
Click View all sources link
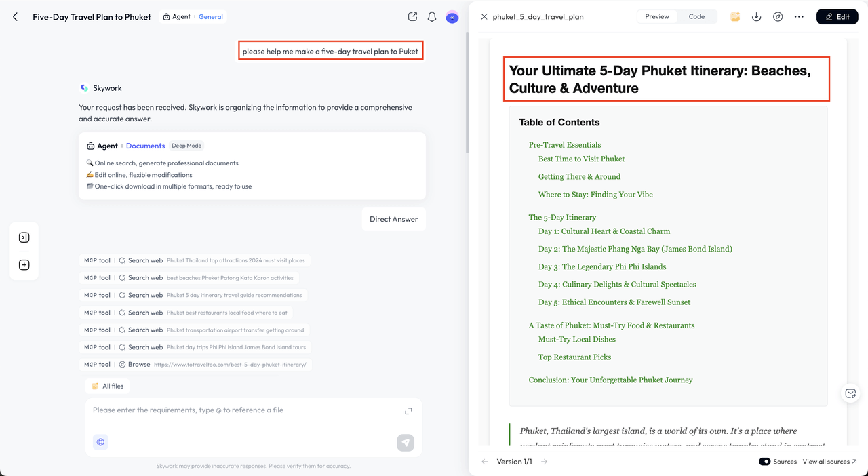coord(829,462)
